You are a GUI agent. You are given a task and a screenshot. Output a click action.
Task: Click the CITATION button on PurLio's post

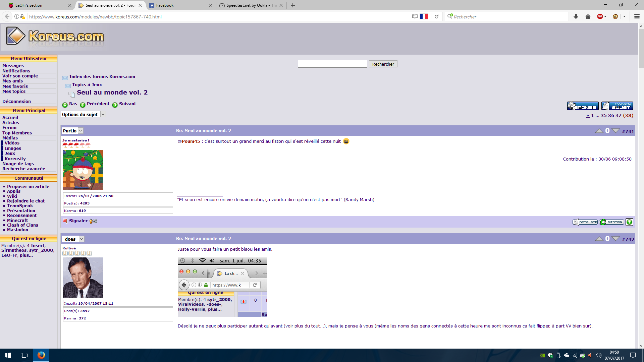tap(611, 222)
